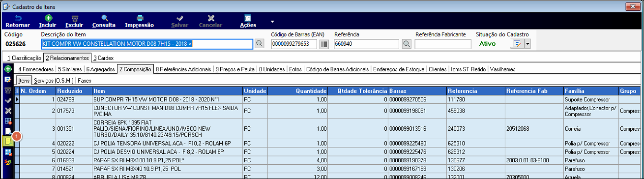The image size is (644, 179).
Task: Open the Fotos tab
Action: coord(295,69)
